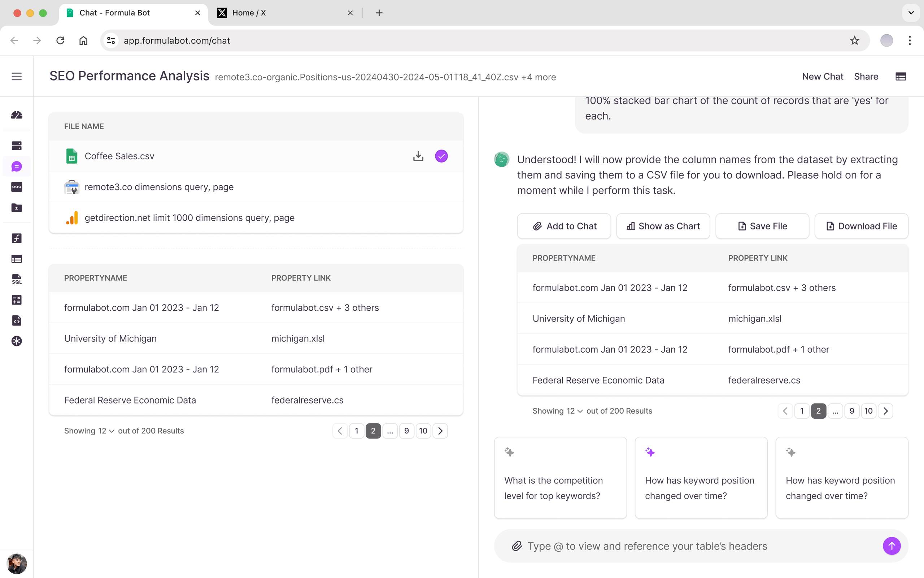
Task: Go to next page in left table
Action: (x=440, y=431)
